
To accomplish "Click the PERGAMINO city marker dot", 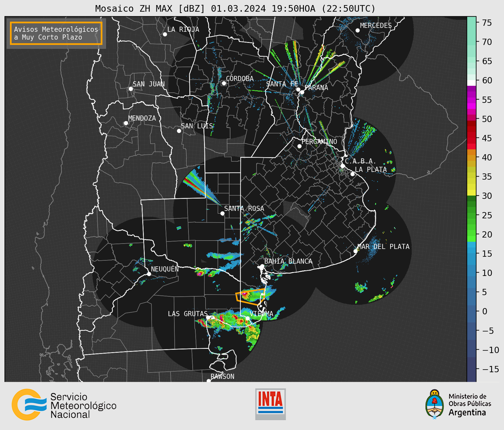I will tap(299, 146).
